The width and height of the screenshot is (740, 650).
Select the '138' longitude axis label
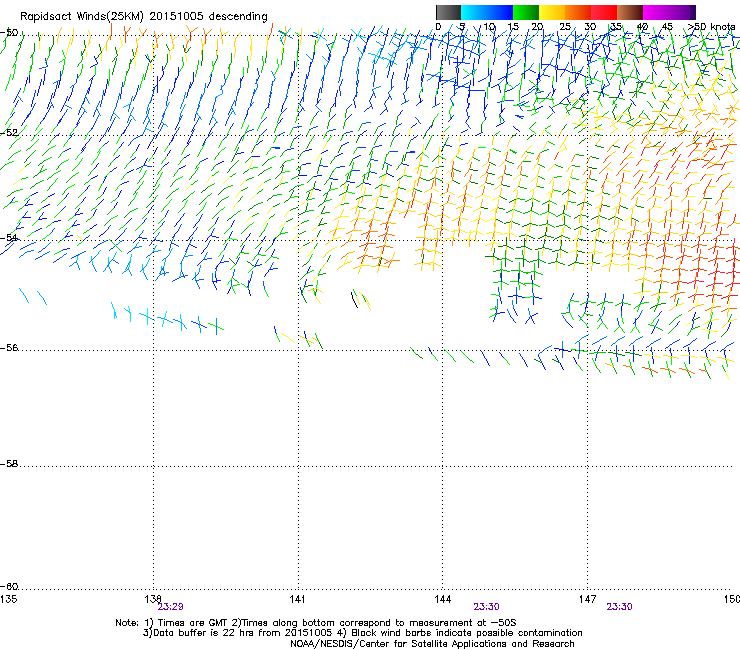(x=153, y=599)
